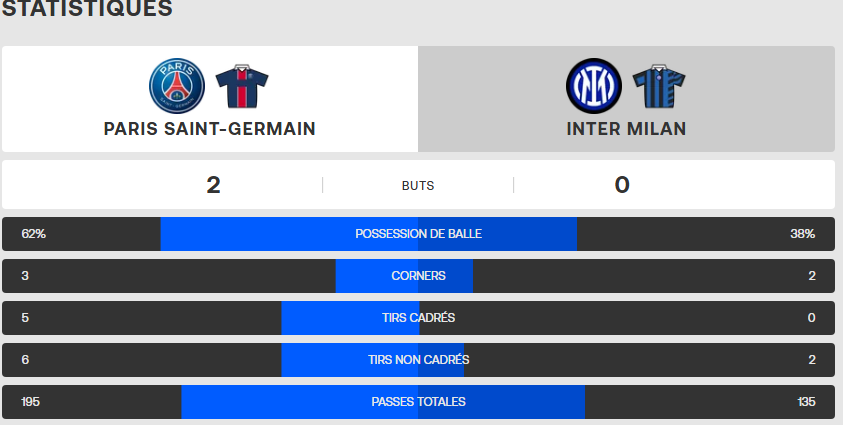
Task: Click the BUTS label
Action: tap(418, 186)
